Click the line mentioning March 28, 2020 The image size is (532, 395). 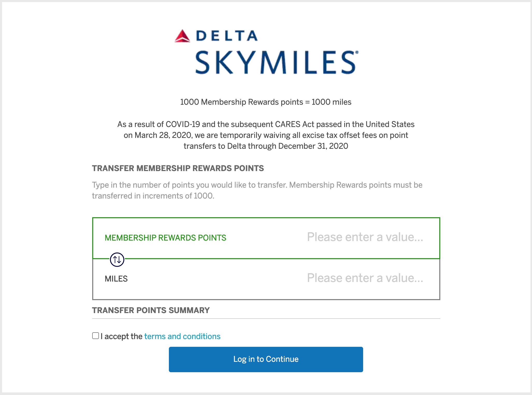(266, 135)
